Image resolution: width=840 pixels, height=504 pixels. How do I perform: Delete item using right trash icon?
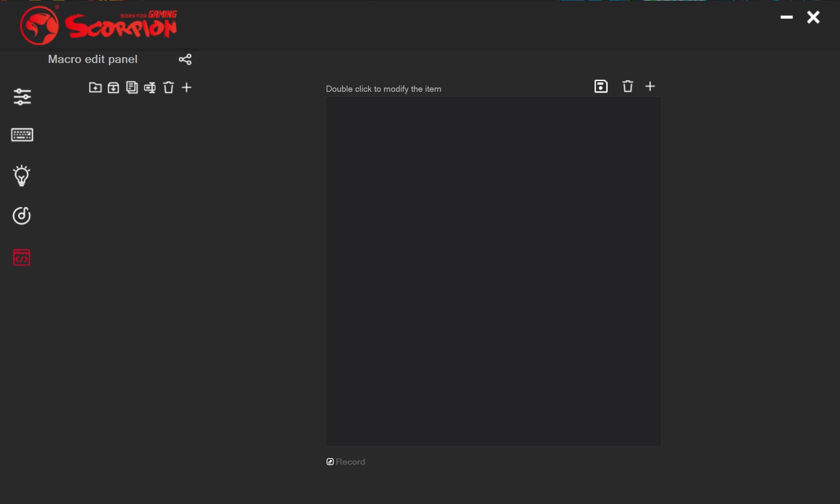(628, 86)
